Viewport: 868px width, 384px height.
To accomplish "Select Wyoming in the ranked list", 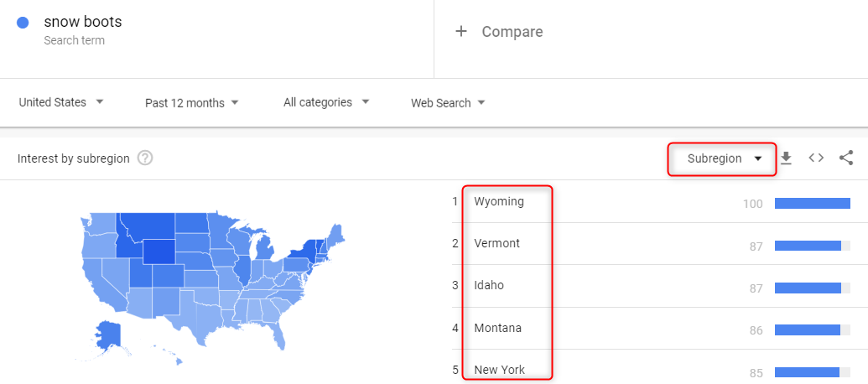I will [498, 201].
